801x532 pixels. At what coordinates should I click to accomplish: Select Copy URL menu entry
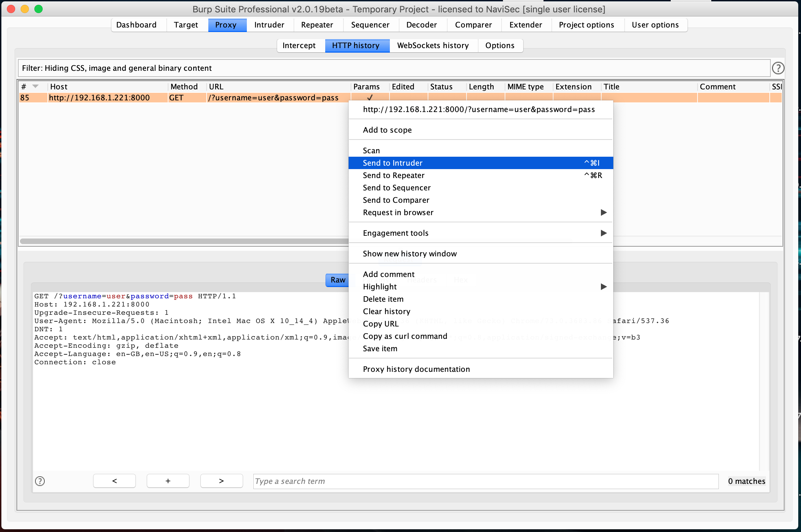(x=481, y=324)
